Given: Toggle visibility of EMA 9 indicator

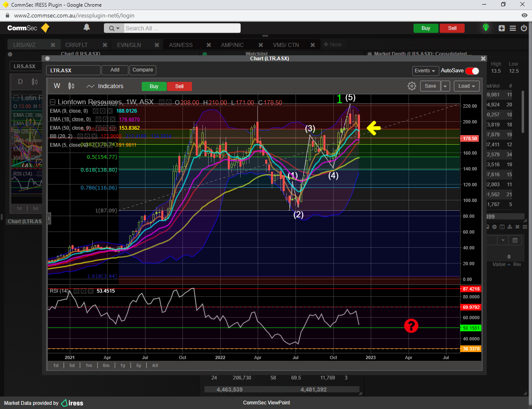Looking at the screenshot, I should click(96, 111).
